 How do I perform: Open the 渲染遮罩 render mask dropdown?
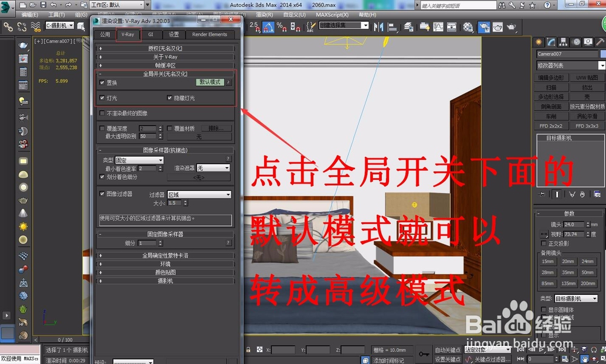point(213,168)
